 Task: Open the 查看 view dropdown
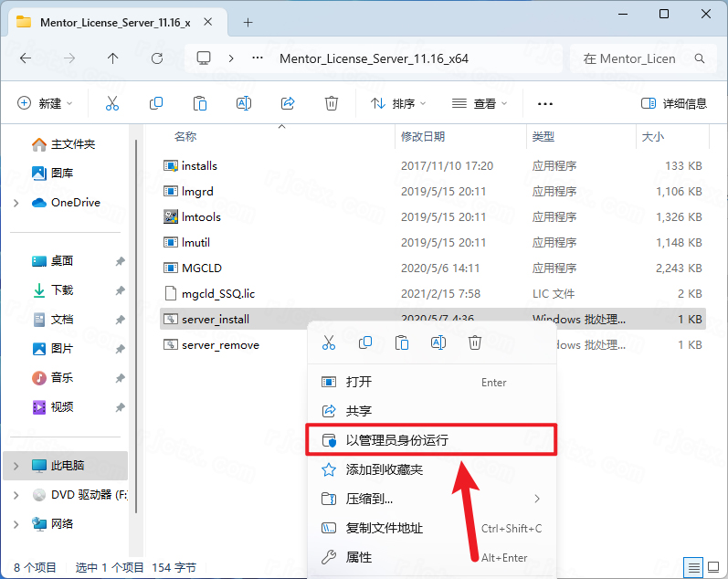point(480,103)
